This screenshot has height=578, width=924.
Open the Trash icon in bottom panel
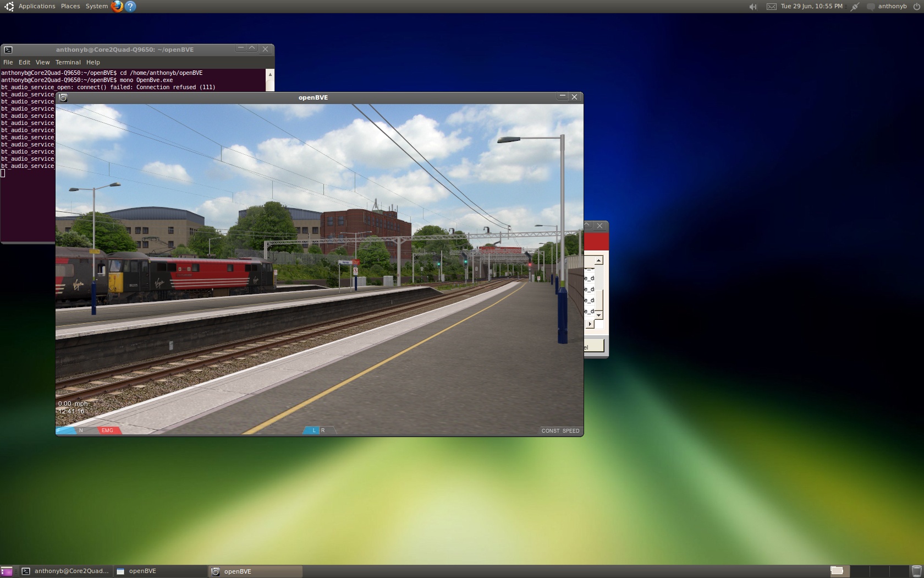916,571
